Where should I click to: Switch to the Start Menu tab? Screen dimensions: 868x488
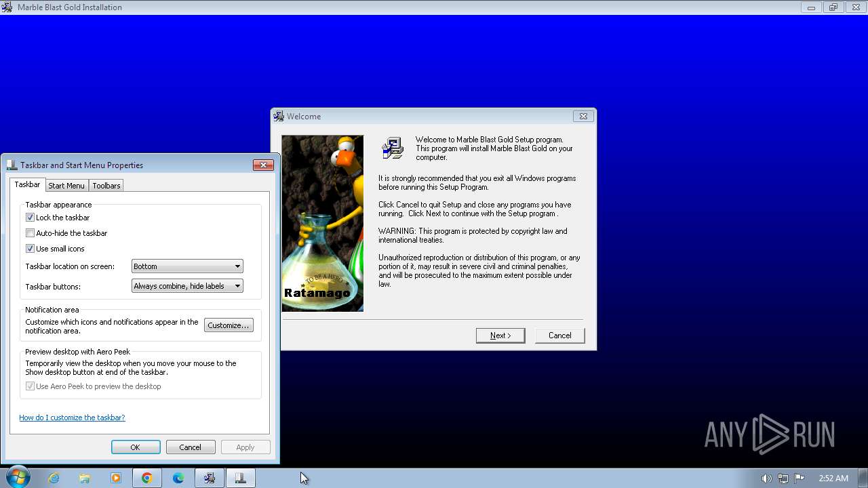tap(66, 186)
